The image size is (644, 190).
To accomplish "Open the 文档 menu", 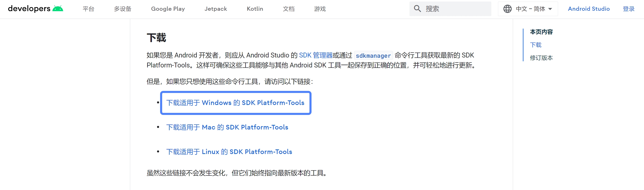I will pos(288,9).
